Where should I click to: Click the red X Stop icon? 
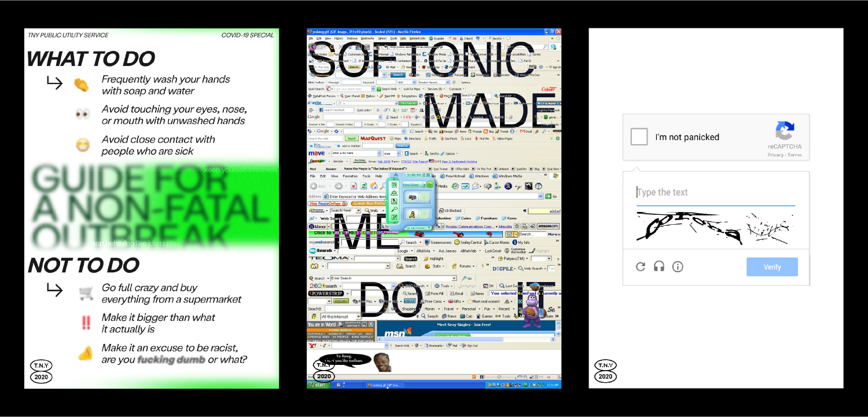(x=354, y=186)
